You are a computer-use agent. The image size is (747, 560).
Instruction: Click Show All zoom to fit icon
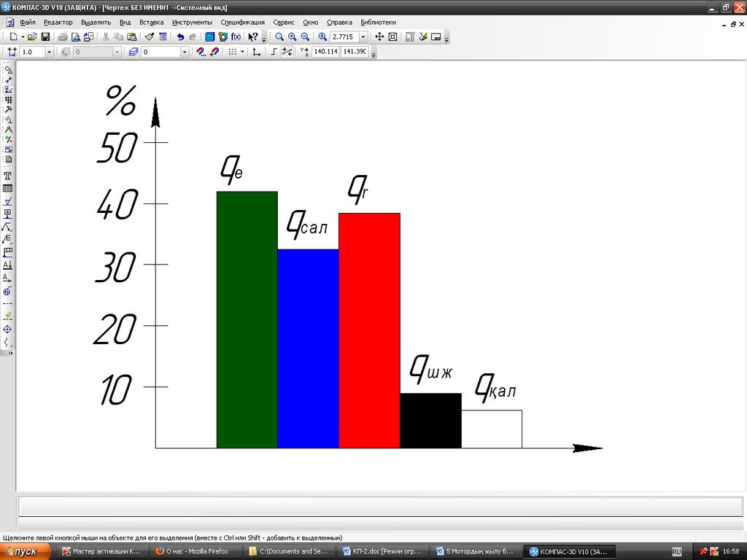392,36
